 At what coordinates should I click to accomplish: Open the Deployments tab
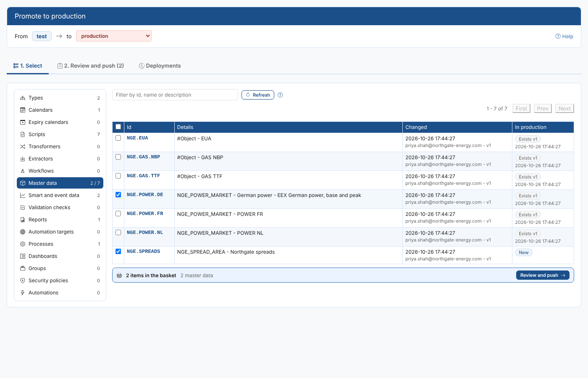tap(160, 66)
